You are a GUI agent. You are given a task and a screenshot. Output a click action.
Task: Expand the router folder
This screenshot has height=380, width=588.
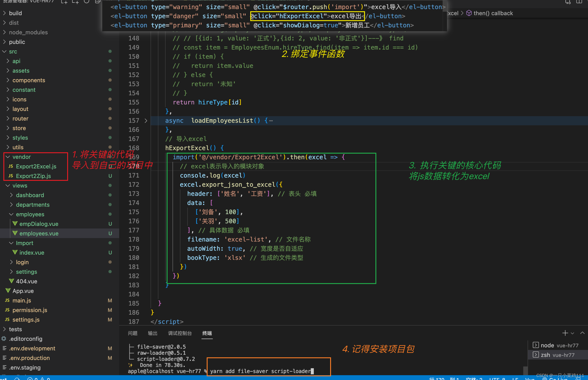point(20,119)
